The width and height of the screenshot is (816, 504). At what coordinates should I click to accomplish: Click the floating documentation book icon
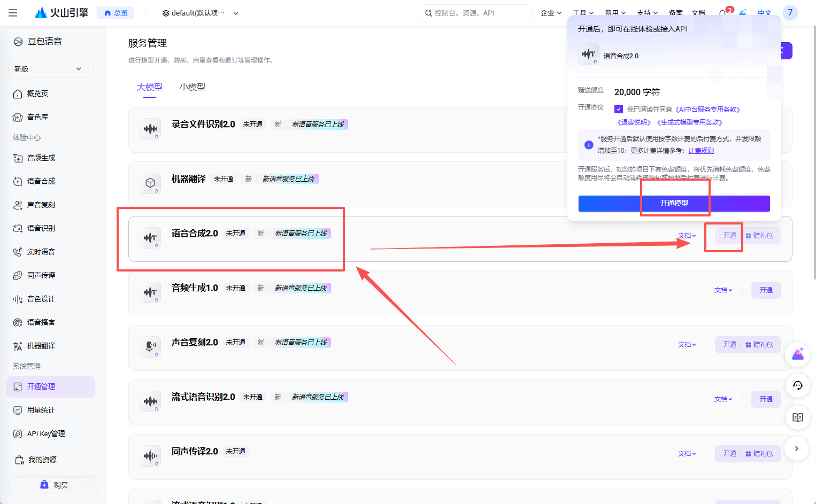tap(798, 417)
